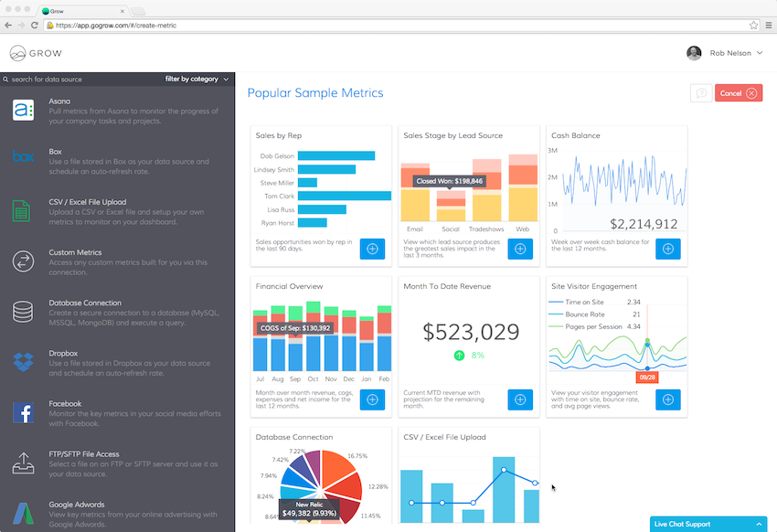Image resolution: width=777 pixels, height=532 pixels.
Task: Click the Custom Metrics arrows icon
Action: tap(23, 261)
